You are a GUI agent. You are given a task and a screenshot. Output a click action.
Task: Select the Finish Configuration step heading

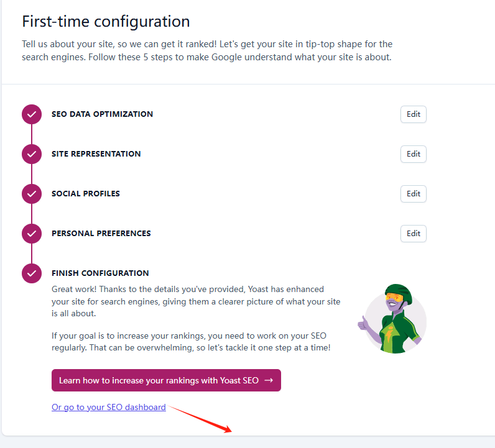[x=100, y=273]
